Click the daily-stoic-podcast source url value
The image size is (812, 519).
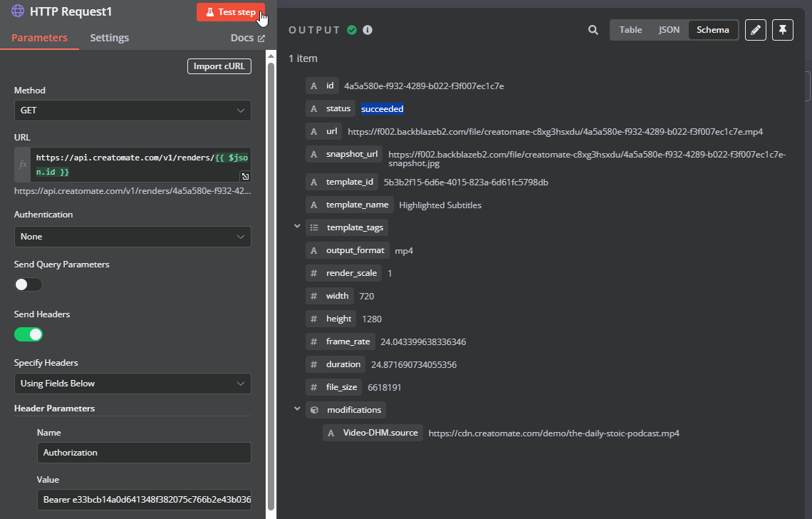553,433
